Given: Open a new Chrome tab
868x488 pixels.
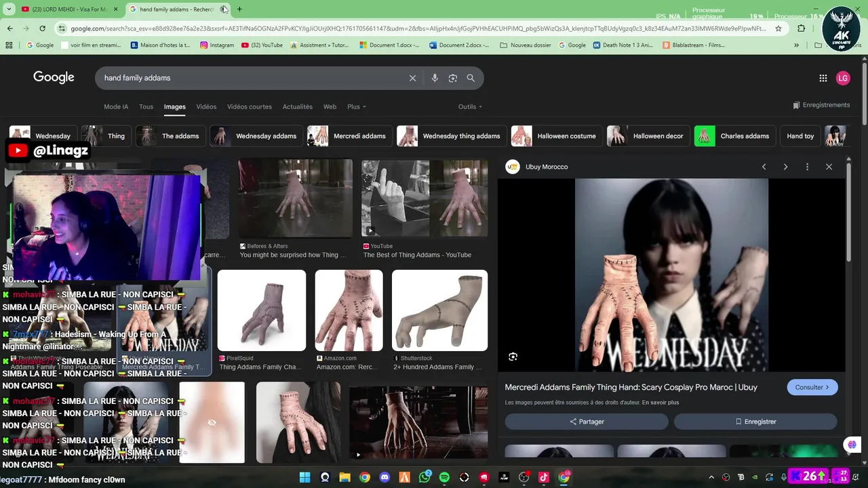Looking at the screenshot, I should pyautogui.click(x=239, y=9).
